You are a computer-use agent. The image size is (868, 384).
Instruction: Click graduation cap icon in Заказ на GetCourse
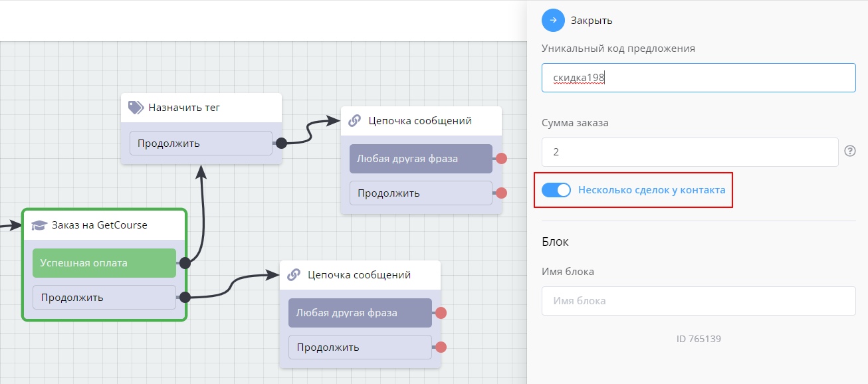coord(39,225)
